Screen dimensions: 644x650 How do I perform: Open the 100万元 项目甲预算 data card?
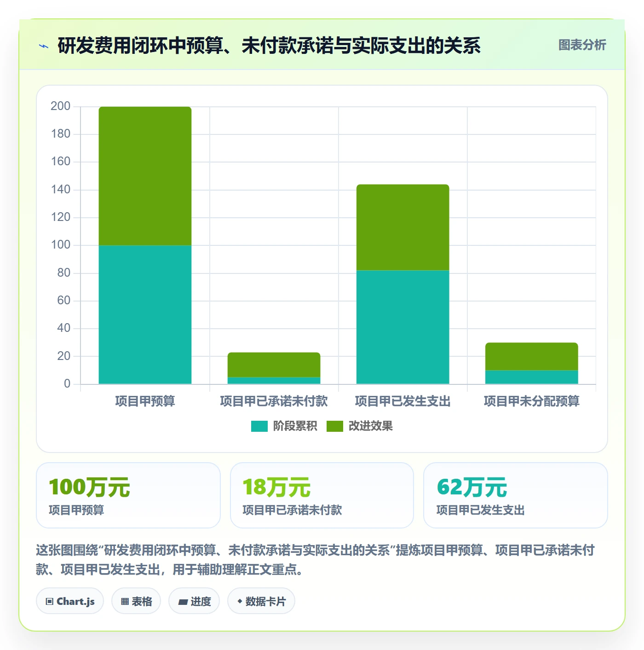[x=128, y=495]
